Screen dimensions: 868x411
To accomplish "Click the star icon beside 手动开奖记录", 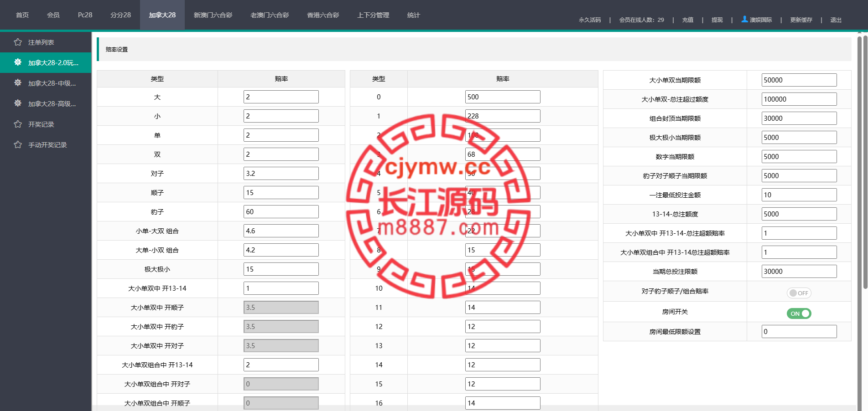I will (18, 144).
